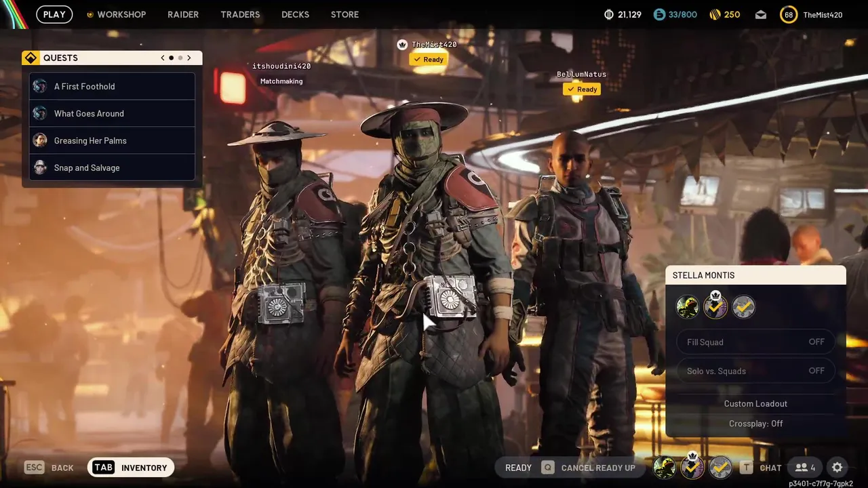The image size is (868, 488).
Task: Open Custom Loadout
Action: coord(755,404)
